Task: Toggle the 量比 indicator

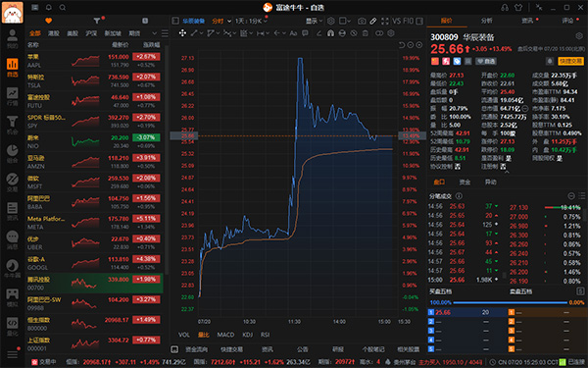Action: click(204, 335)
